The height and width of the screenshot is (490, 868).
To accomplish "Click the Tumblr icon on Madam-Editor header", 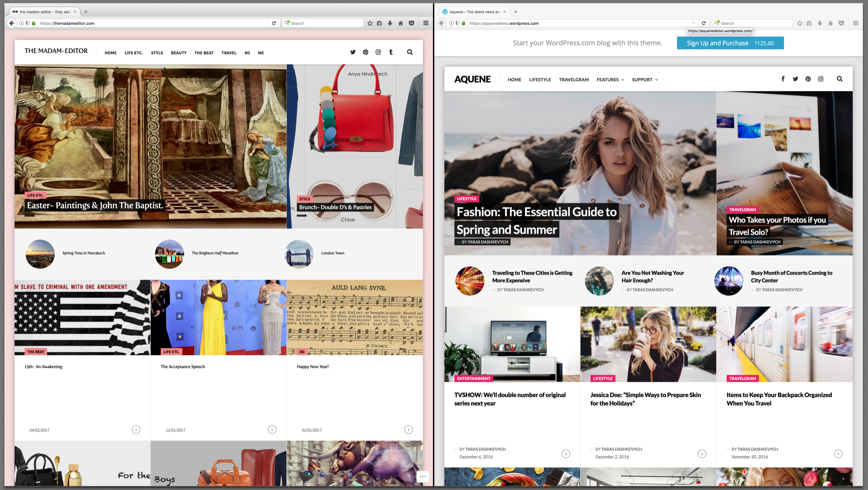I will (x=391, y=52).
